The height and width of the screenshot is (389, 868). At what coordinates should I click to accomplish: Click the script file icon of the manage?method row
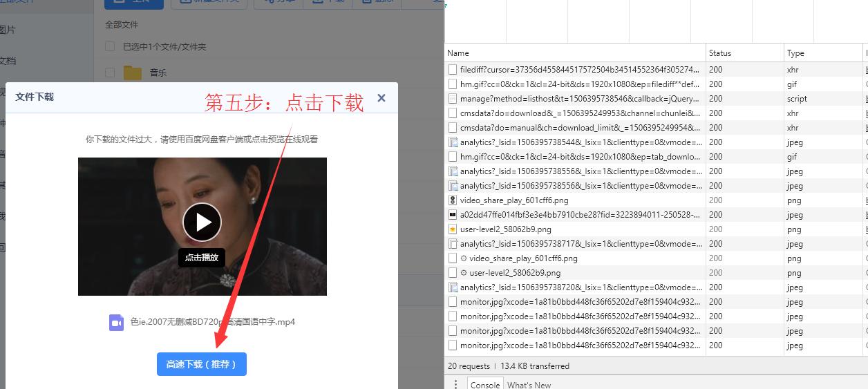453,99
